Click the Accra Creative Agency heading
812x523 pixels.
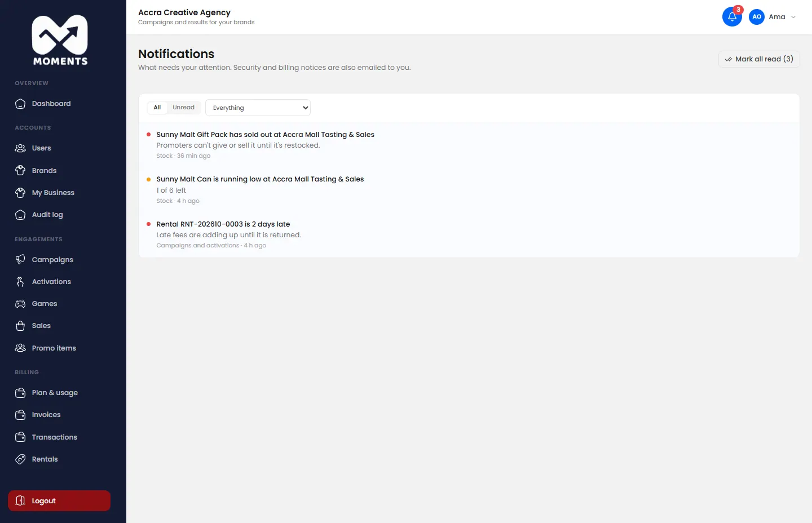click(184, 12)
